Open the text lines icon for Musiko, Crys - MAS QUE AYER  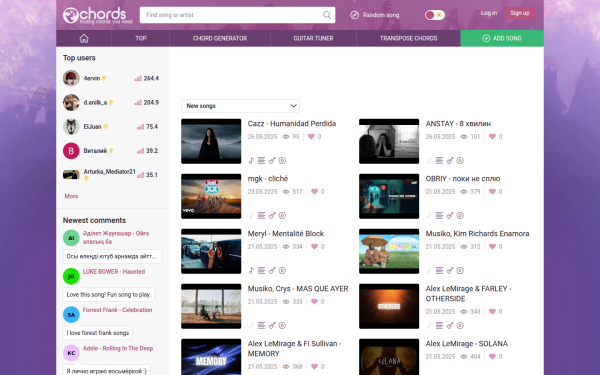point(261,326)
